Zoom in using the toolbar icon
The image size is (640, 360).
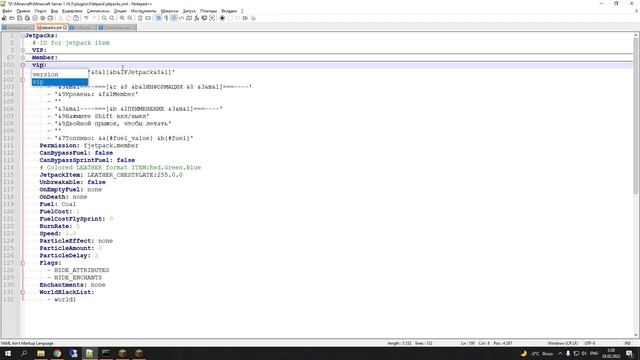click(x=122, y=18)
